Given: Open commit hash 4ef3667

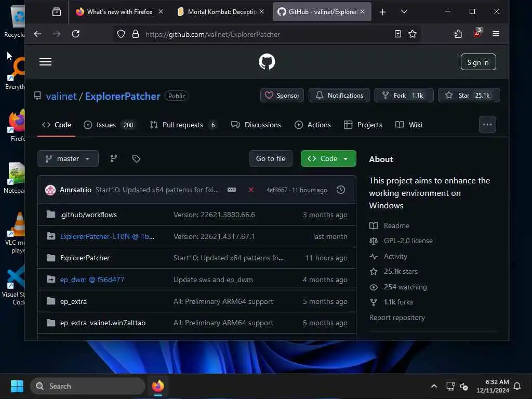Looking at the screenshot, I should (276, 190).
